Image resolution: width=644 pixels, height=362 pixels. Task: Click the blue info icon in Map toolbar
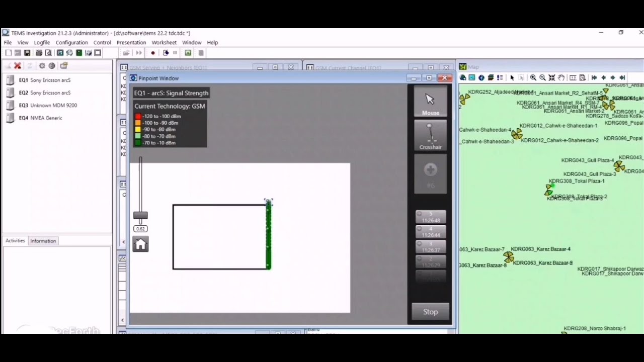coord(481,77)
